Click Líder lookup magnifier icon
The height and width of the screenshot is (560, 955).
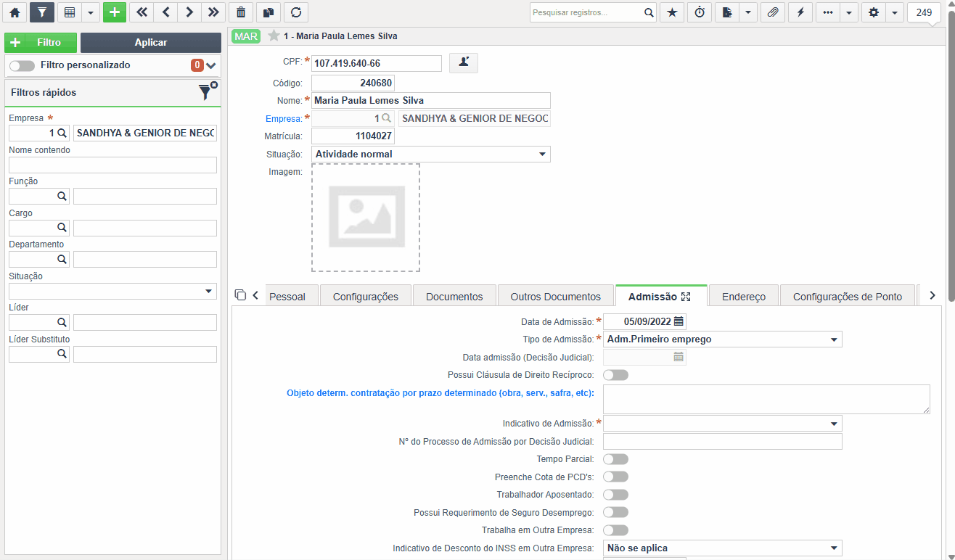click(62, 322)
